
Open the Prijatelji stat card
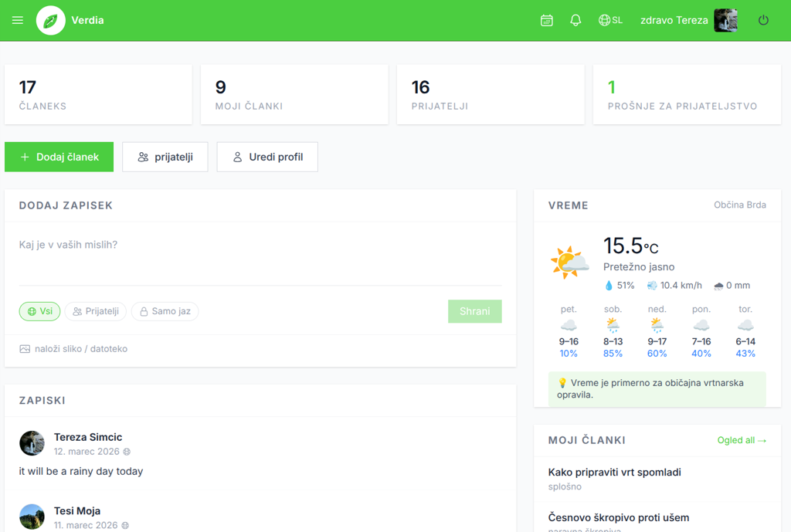click(x=490, y=94)
